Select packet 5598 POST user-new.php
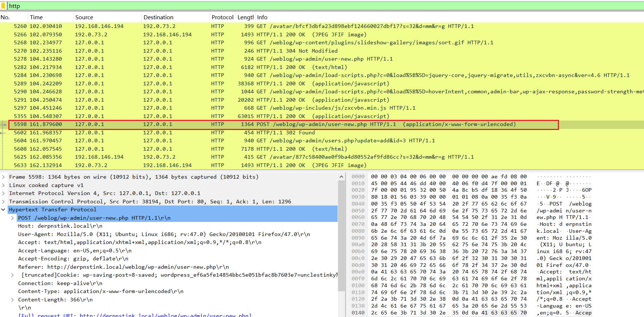This screenshot has height=317, width=644. click(x=322, y=125)
